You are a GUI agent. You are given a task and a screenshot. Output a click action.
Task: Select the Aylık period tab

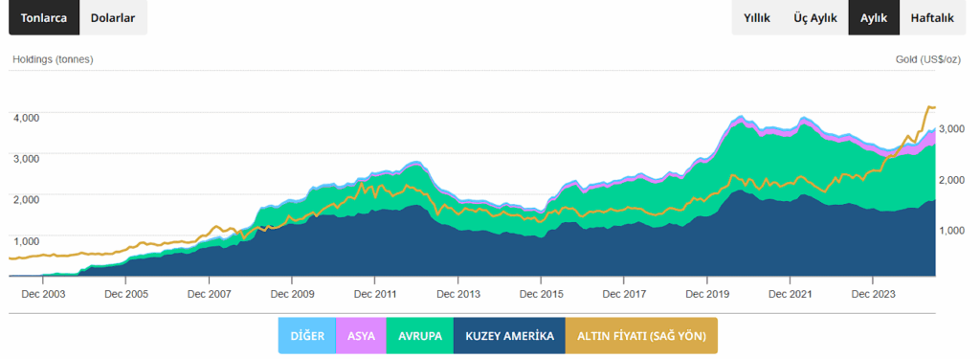click(x=874, y=18)
